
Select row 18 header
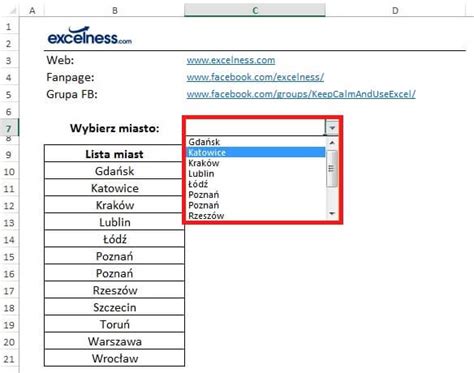coord(9,307)
